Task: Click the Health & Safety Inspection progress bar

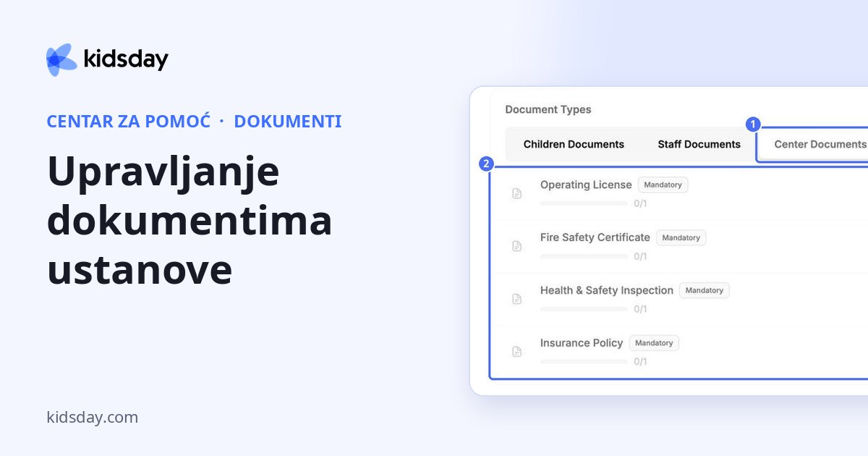Action: (584, 309)
